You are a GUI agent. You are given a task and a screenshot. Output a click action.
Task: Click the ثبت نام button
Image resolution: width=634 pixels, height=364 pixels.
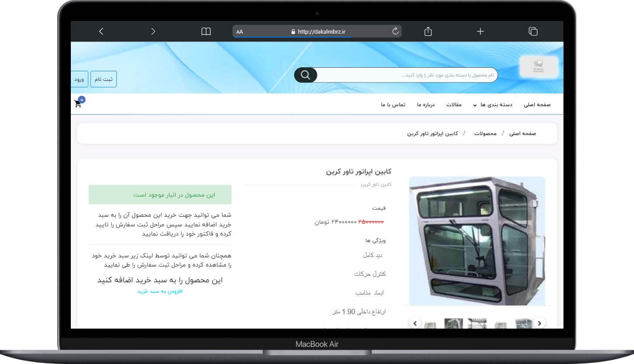tap(104, 79)
